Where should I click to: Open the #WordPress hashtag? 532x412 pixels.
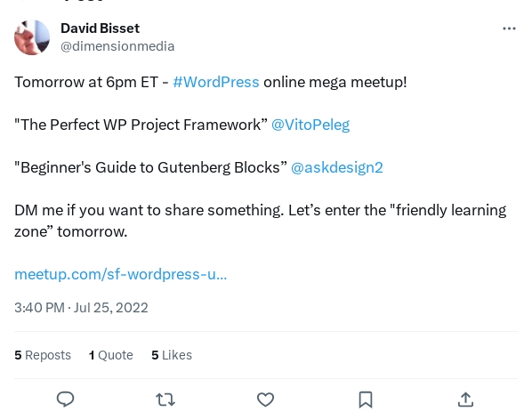pyautogui.click(x=216, y=82)
